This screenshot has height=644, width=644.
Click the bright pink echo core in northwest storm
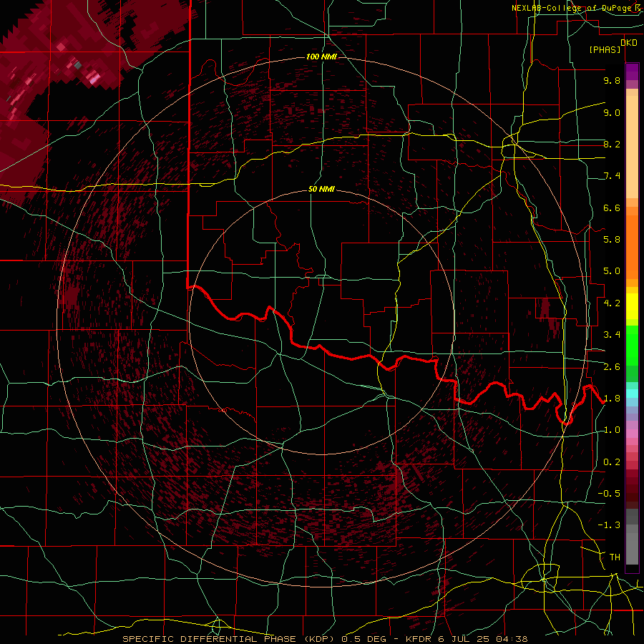[94, 77]
